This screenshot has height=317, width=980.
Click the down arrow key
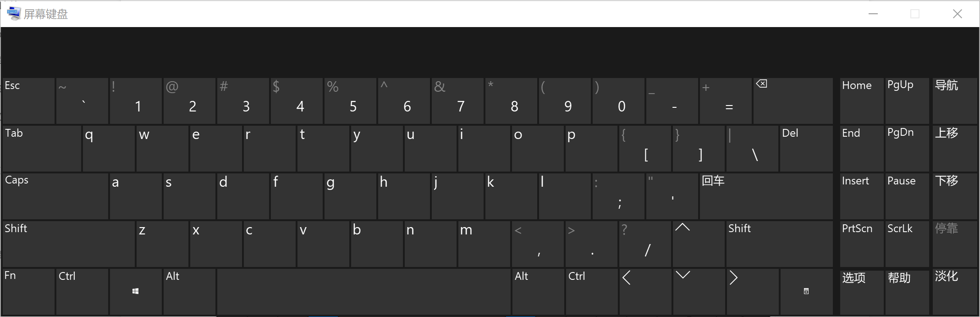pos(699,291)
